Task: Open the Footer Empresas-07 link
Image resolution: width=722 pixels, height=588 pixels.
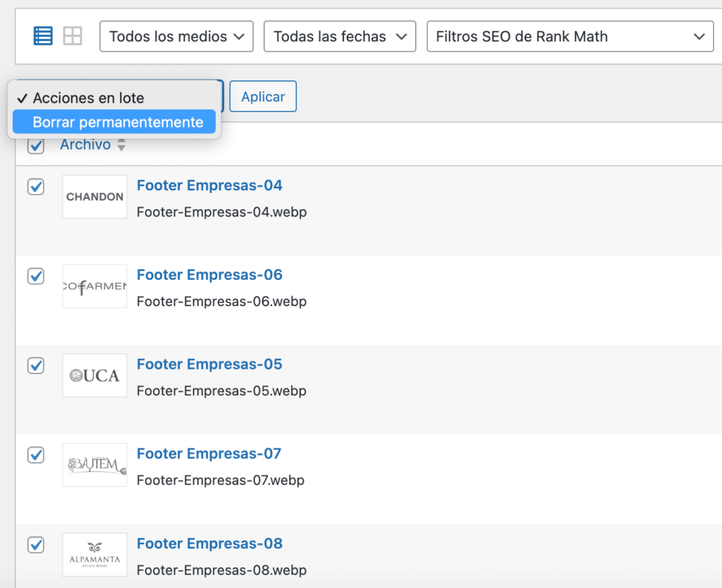Action: tap(208, 453)
